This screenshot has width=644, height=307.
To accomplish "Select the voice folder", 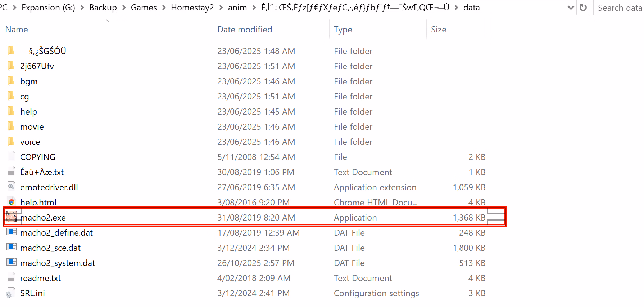I will coord(30,142).
